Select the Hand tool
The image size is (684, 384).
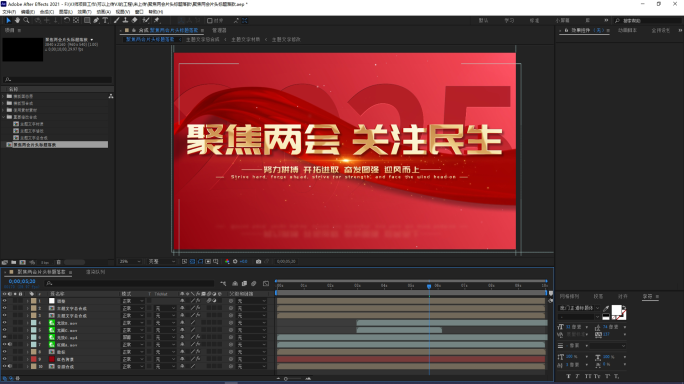[17, 21]
